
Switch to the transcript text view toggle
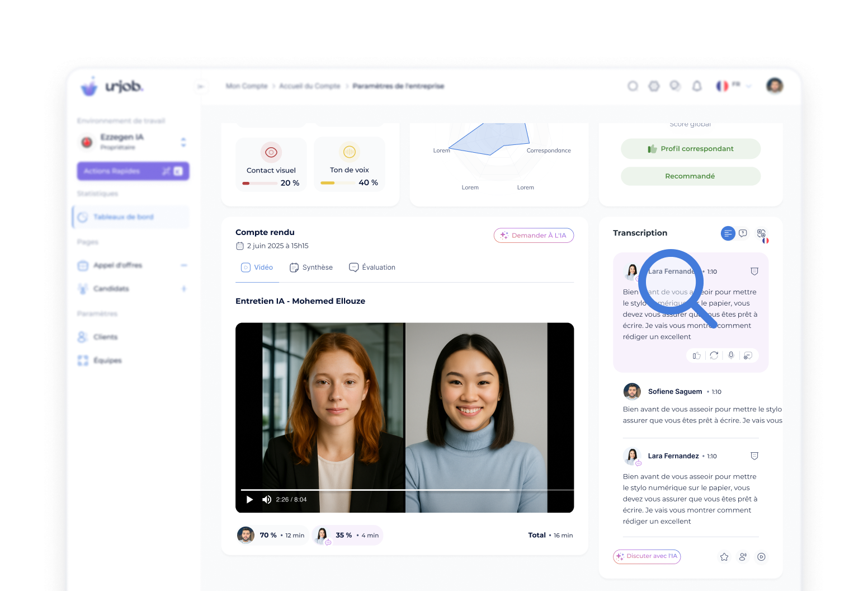click(x=728, y=233)
